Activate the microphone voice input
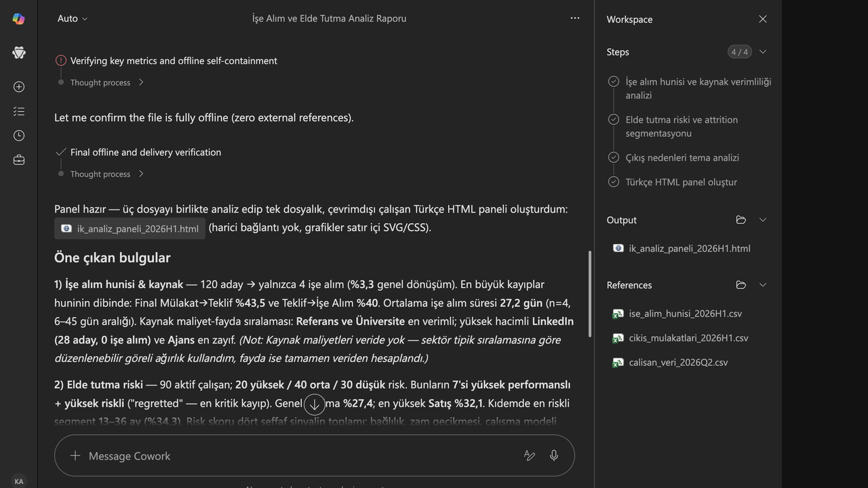Viewport: 868px width, 488px height. coord(554,455)
